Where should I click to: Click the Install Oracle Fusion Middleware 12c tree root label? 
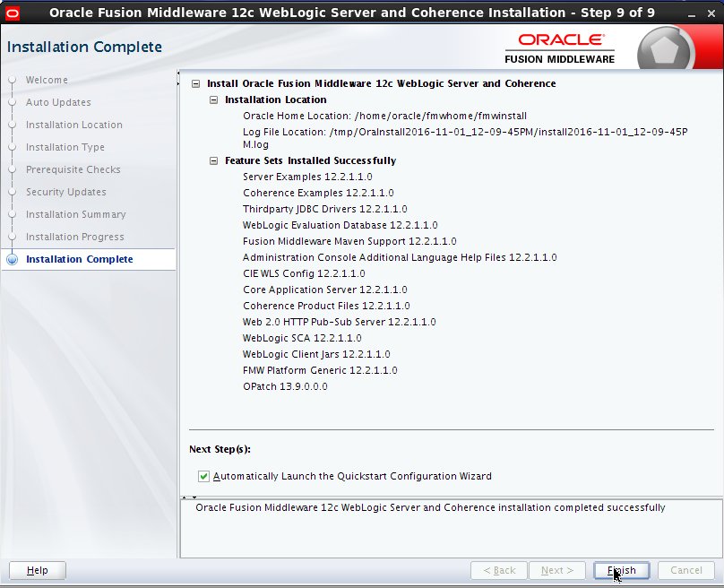tap(382, 84)
